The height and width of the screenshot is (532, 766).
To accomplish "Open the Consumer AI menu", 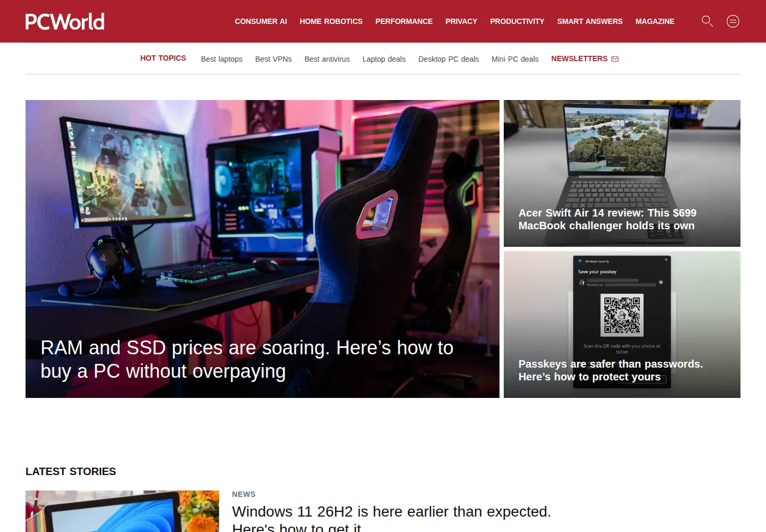I will [261, 21].
